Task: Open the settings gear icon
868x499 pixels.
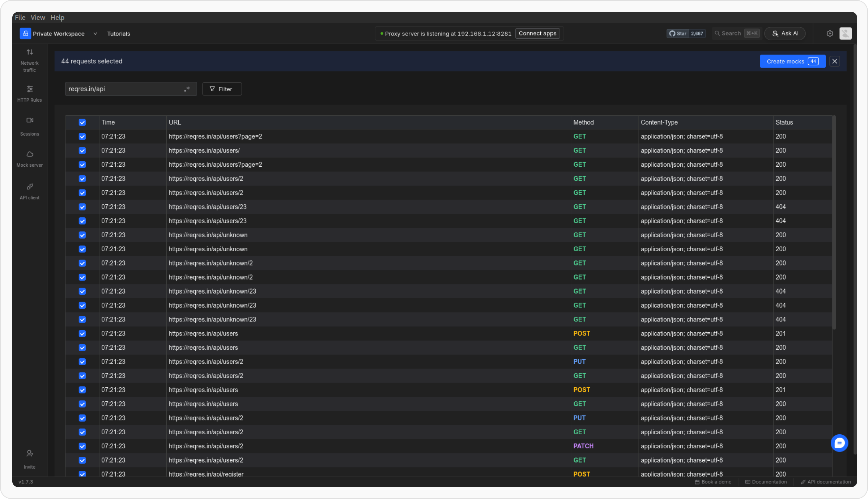Action: (x=830, y=34)
